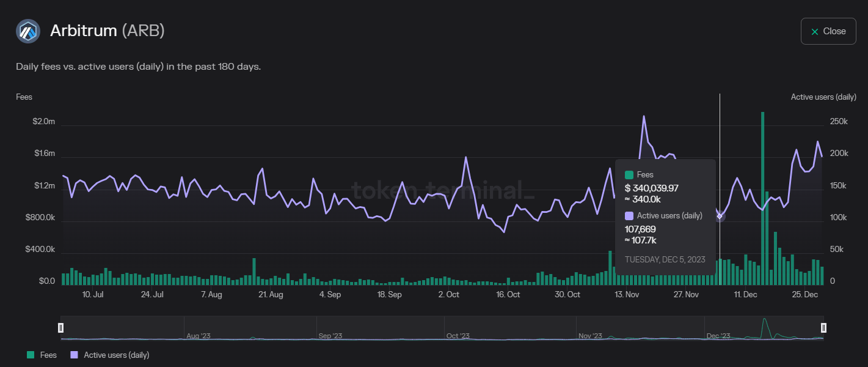
Task: Click the '27. Nov' x-axis label
Action: click(x=686, y=295)
